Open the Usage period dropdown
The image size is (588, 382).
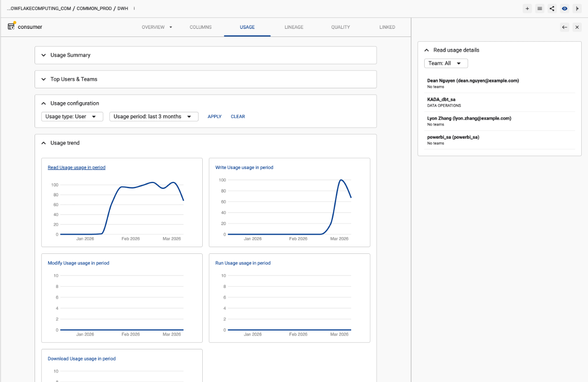click(x=154, y=117)
